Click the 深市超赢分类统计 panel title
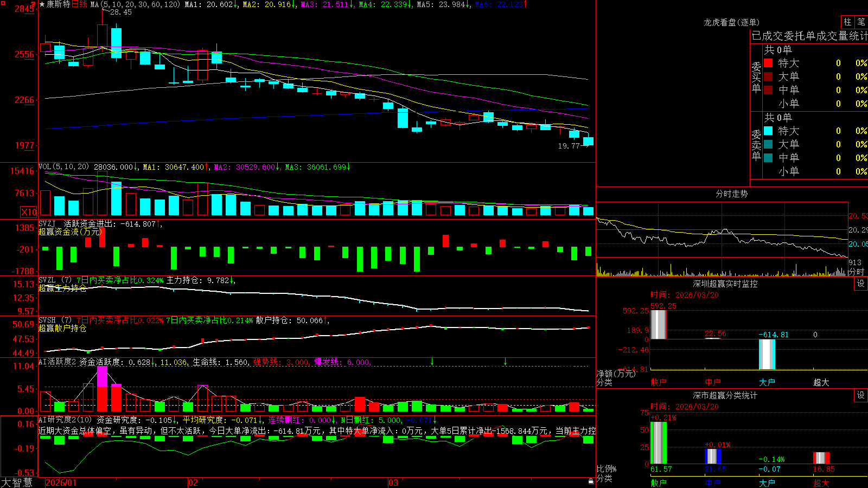The width and height of the screenshot is (868, 488). (725, 395)
